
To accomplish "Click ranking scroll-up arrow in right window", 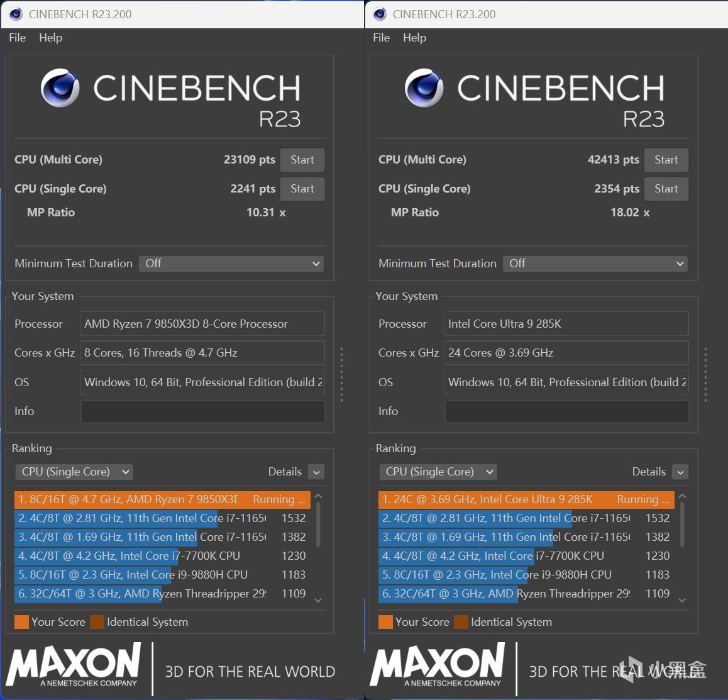I will [682, 496].
